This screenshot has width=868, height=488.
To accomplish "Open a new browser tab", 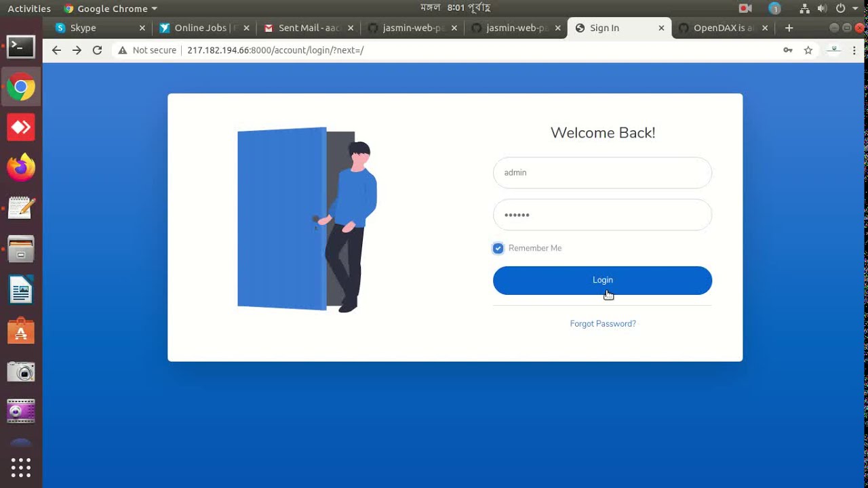I will point(789,28).
